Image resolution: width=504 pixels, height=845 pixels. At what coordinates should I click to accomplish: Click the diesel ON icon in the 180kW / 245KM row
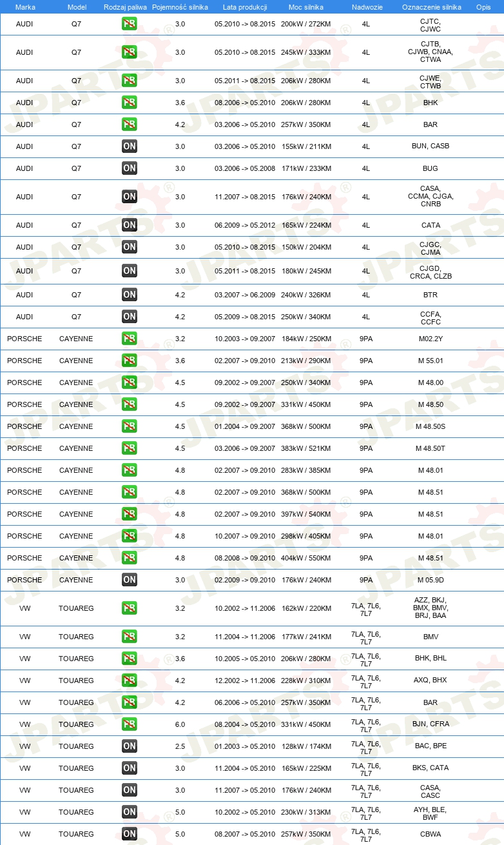130,271
